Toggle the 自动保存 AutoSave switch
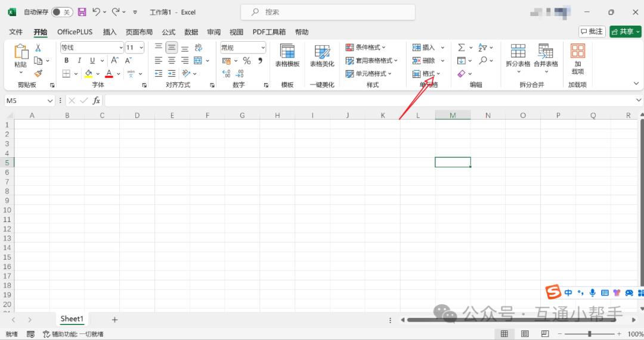The width and height of the screenshot is (644, 340). pos(62,13)
